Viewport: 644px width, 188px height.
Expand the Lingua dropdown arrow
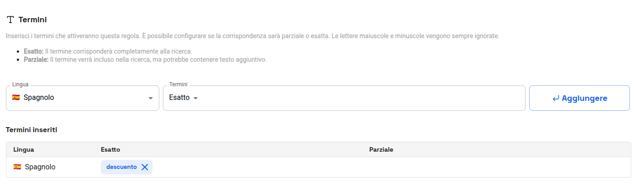[x=151, y=98]
